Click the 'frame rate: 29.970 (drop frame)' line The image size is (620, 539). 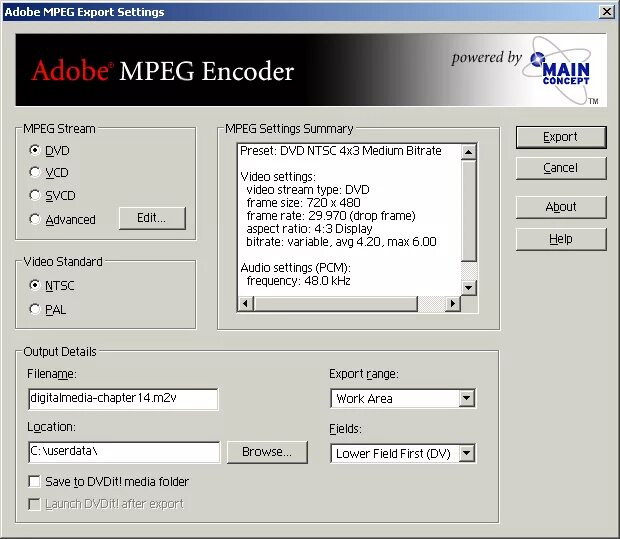coord(331,216)
